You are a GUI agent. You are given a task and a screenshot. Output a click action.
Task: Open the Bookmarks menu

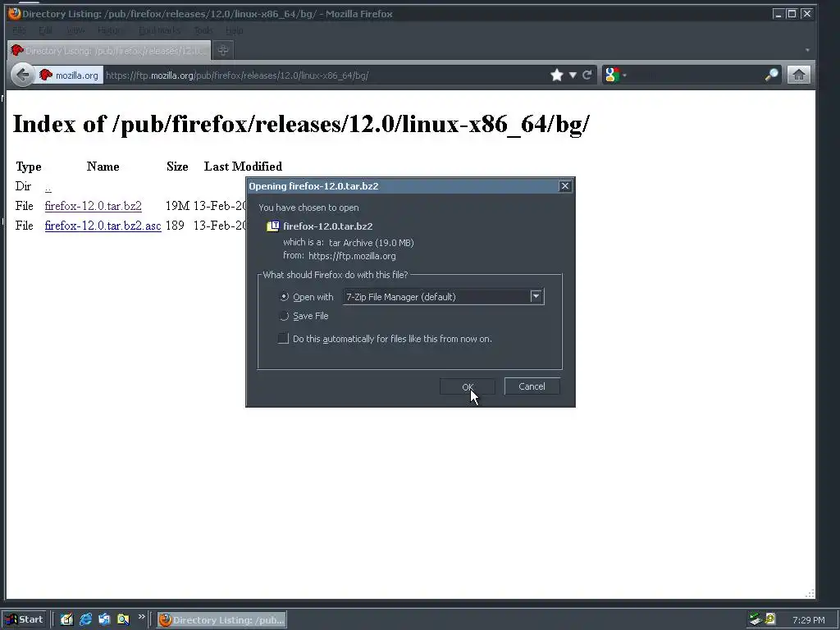(x=159, y=30)
